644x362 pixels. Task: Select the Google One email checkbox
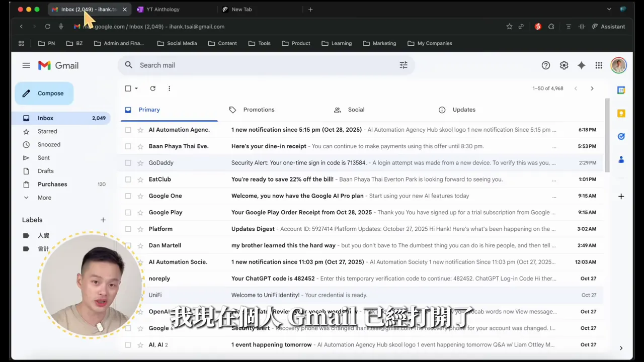point(128,196)
